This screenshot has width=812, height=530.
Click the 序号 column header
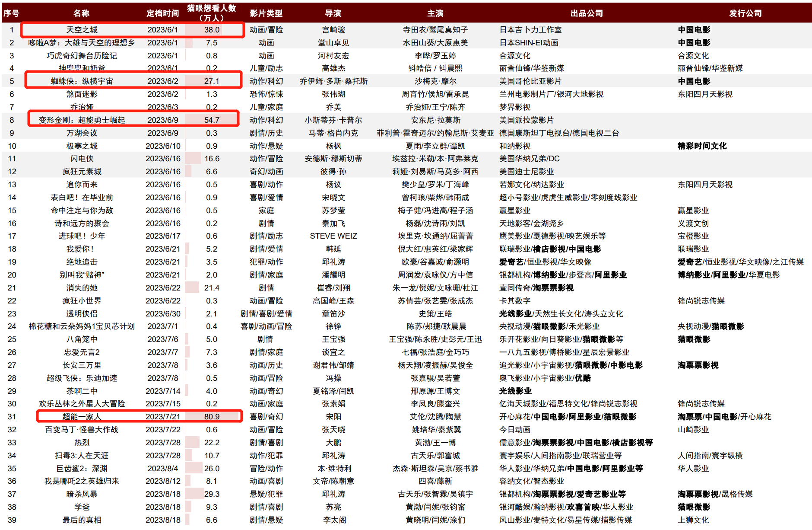pyautogui.click(x=11, y=13)
